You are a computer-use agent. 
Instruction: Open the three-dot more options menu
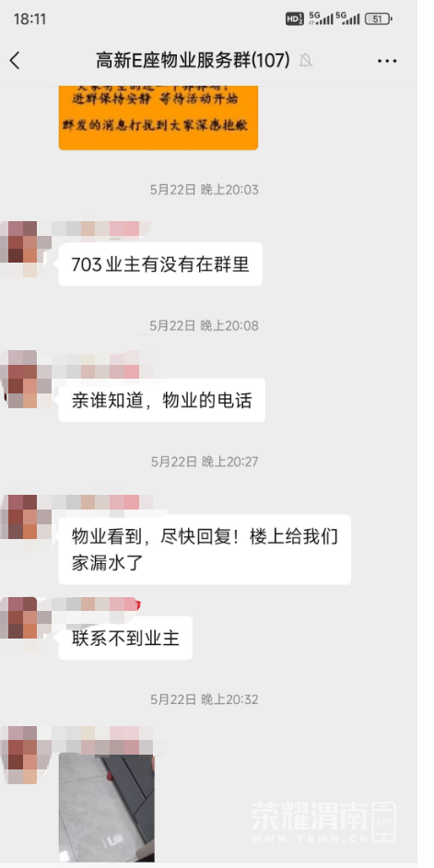(x=387, y=61)
